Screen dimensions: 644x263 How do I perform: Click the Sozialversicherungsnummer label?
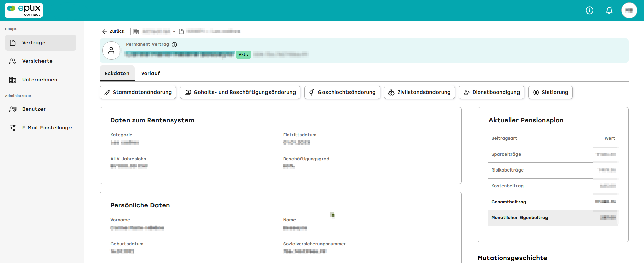(314, 244)
